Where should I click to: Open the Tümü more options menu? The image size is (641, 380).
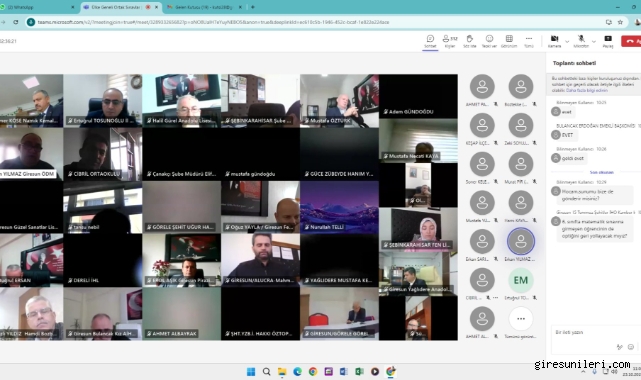point(529,41)
